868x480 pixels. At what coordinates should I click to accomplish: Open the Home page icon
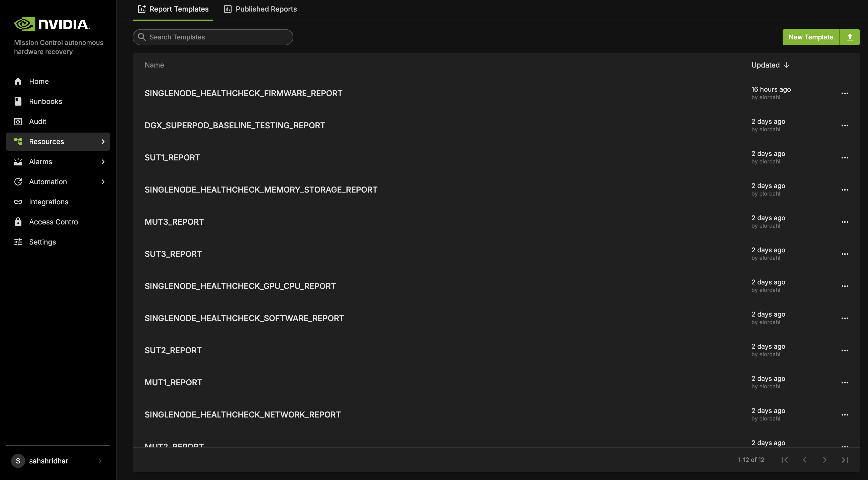click(x=18, y=81)
